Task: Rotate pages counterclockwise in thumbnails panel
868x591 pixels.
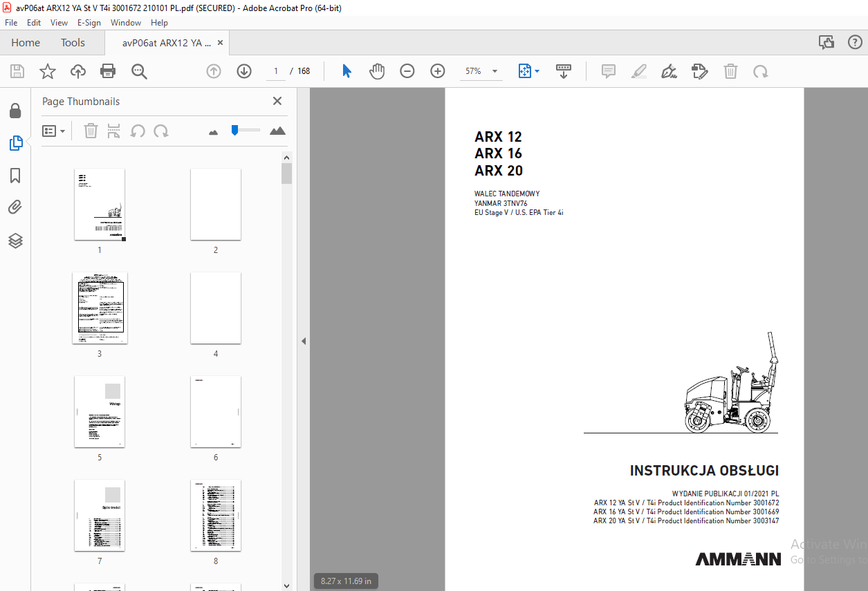Action: point(138,131)
